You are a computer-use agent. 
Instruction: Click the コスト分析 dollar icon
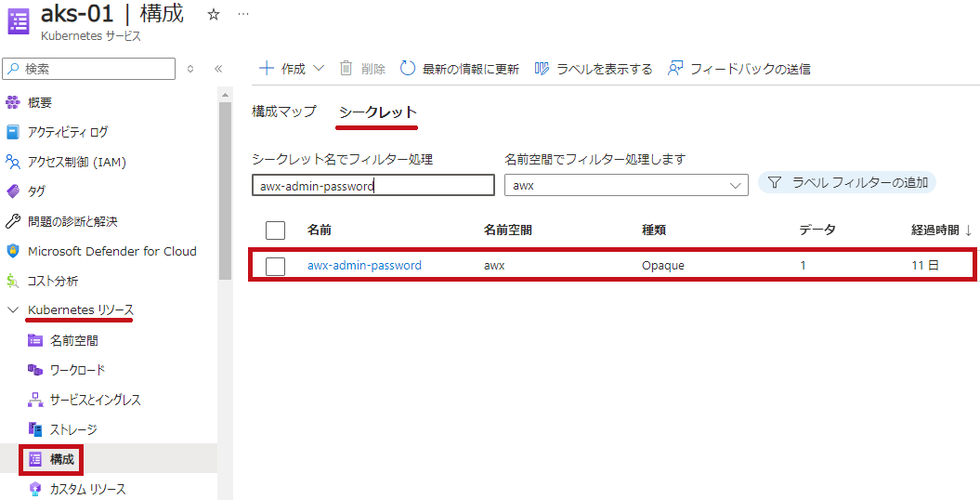click(x=12, y=281)
